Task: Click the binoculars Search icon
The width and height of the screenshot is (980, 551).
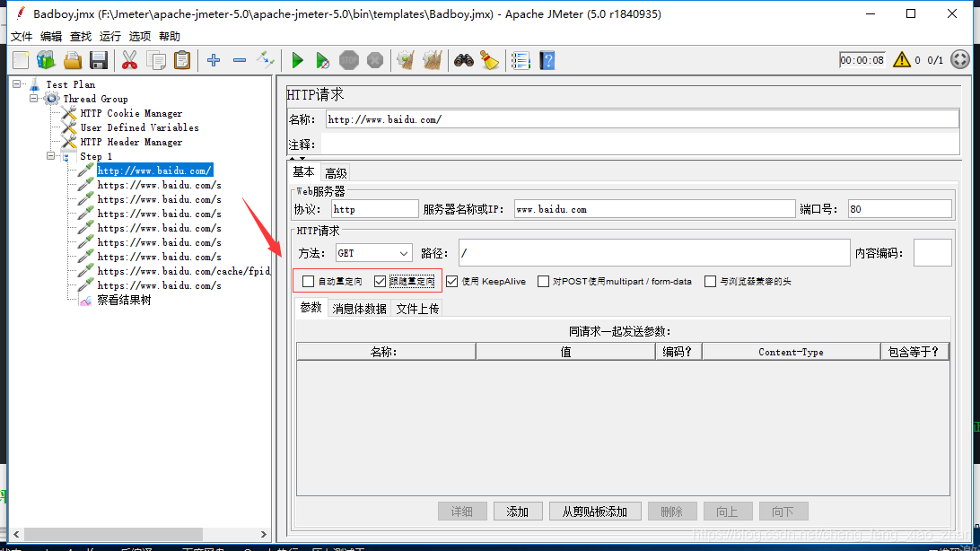Action: click(463, 61)
